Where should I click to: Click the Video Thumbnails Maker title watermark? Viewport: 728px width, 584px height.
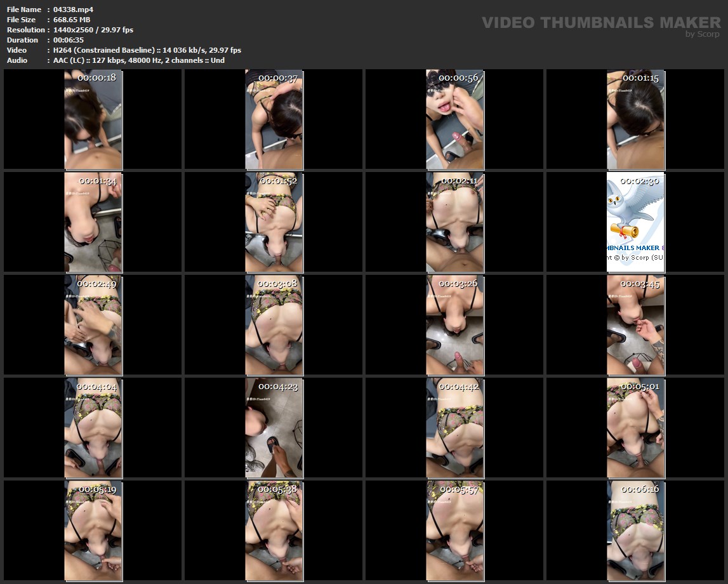click(600, 22)
